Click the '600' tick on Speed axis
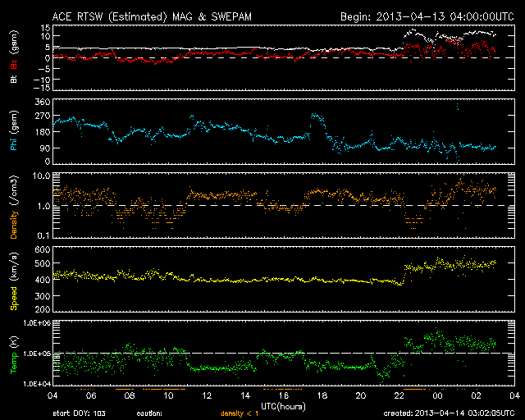Image resolution: width=525 pixels, height=420 pixels. (x=43, y=249)
